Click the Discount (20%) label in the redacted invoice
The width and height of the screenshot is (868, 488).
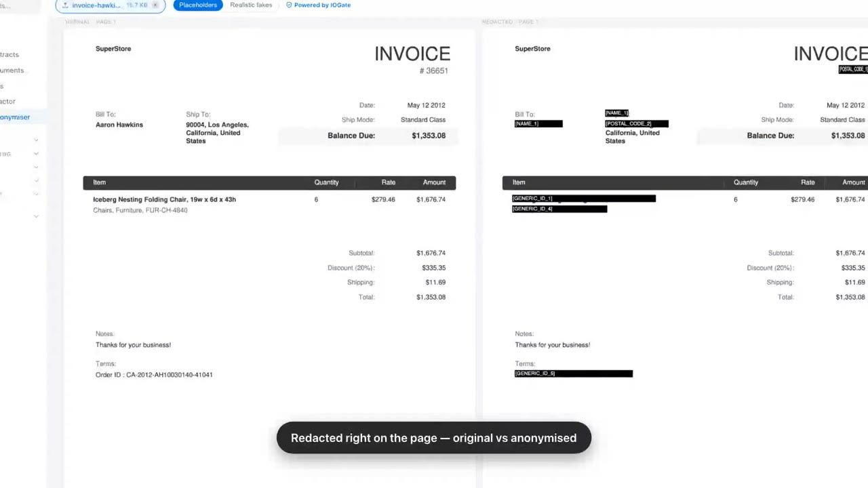[x=770, y=268]
